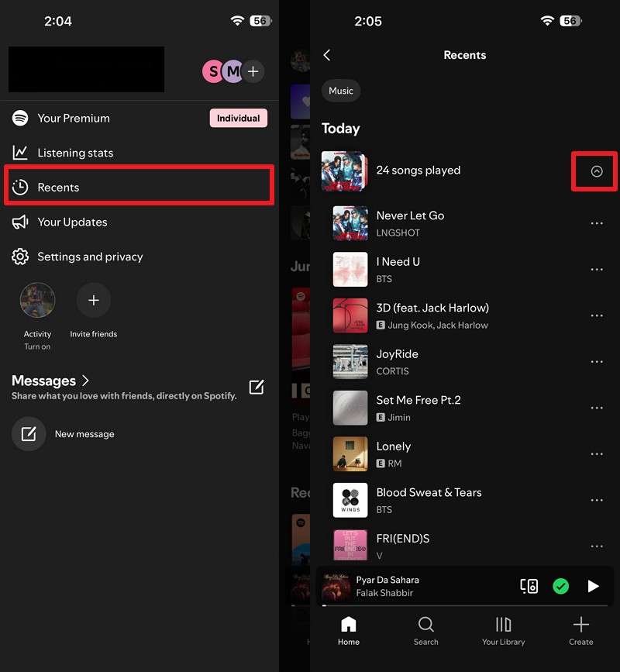Open more options for JoyRide
620x672 pixels.
tap(597, 362)
